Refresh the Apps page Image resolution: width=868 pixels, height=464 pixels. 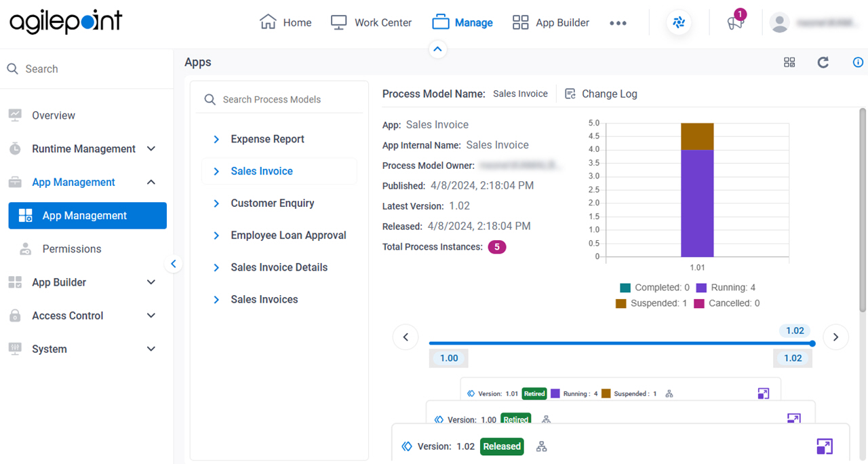pyautogui.click(x=823, y=62)
